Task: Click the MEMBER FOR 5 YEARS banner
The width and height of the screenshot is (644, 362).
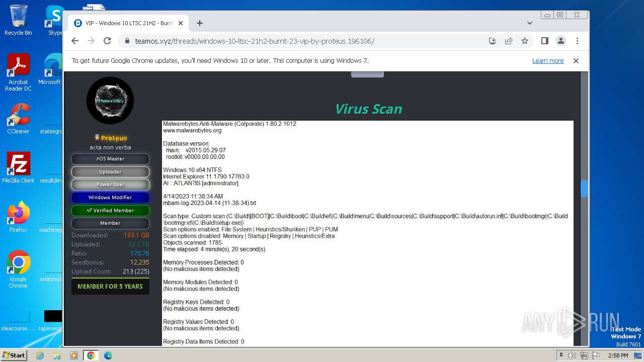Action: point(110,287)
